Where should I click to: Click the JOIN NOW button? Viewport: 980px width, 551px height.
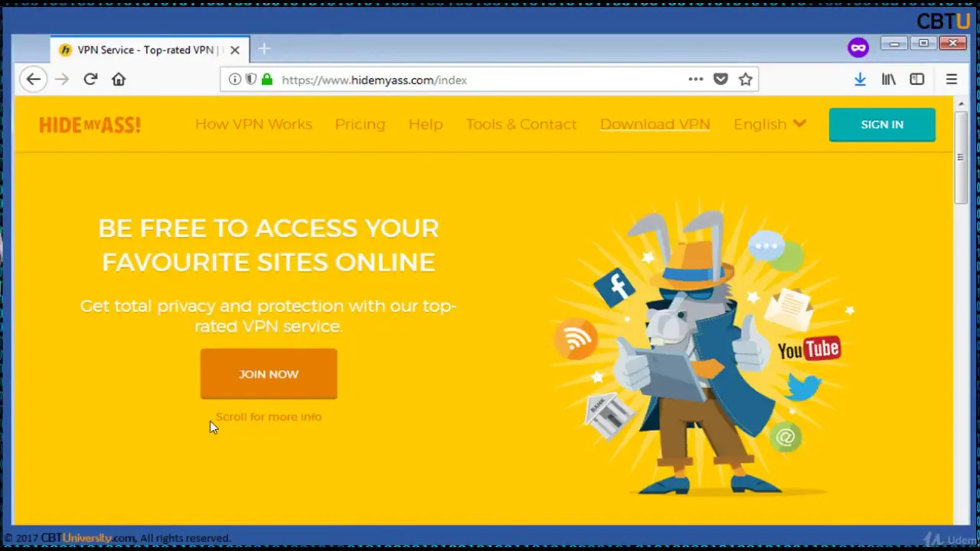(x=269, y=373)
